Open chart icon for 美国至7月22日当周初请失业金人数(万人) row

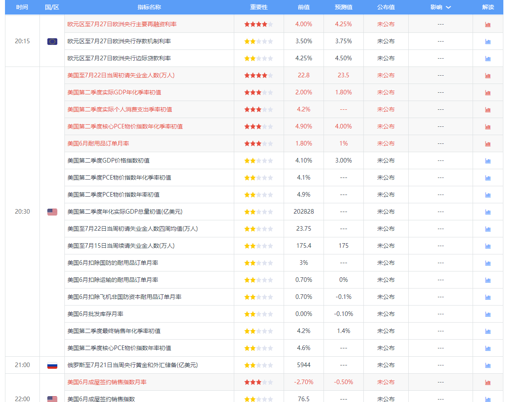coord(488,76)
